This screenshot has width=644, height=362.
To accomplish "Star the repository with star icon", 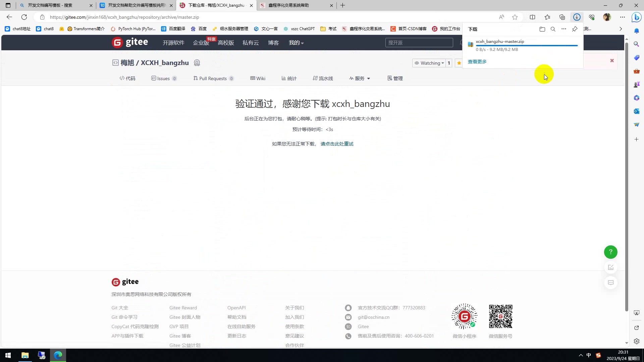I will (x=459, y=63).
